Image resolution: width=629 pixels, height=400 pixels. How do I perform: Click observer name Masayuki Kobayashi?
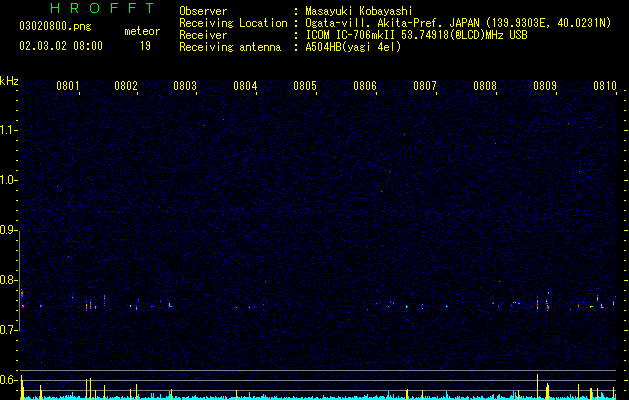[x=359, y=11]
